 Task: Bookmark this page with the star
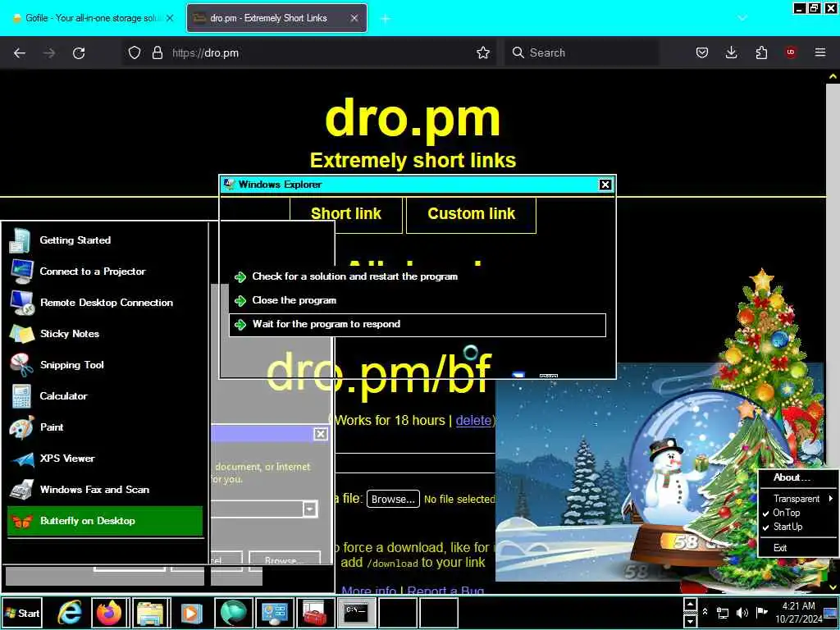(483, 52)
